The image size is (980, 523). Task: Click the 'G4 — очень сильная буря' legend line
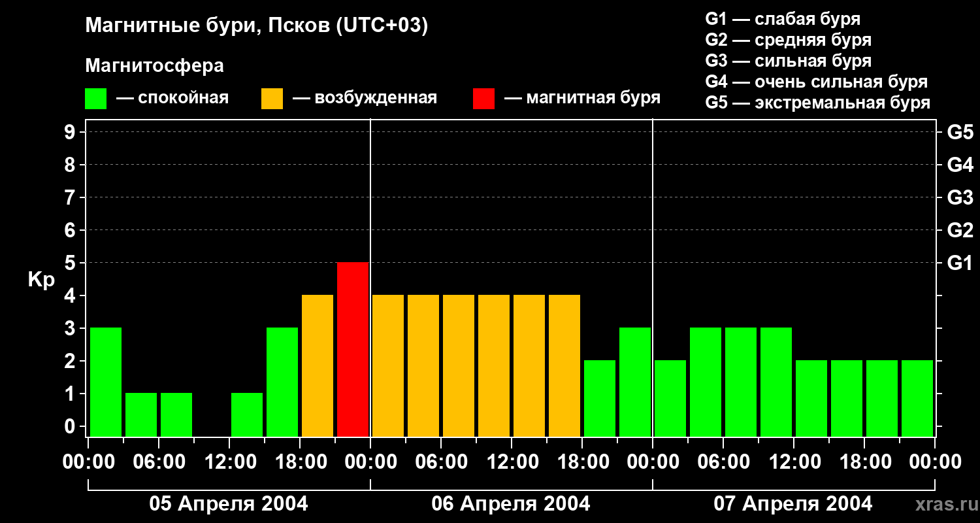point(817,82)
